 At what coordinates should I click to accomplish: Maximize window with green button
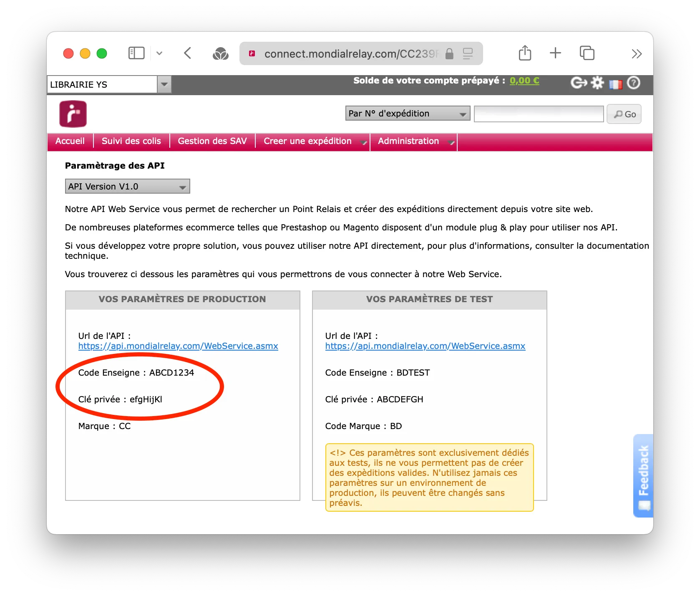(102, 53)
